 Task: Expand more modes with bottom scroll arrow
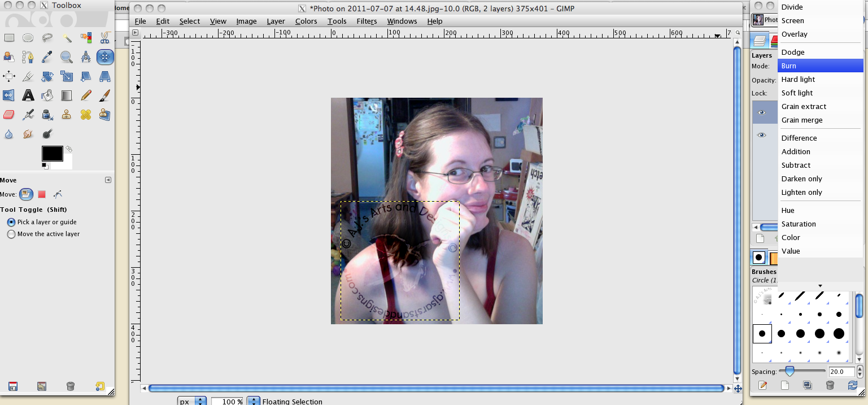(820, 285)
